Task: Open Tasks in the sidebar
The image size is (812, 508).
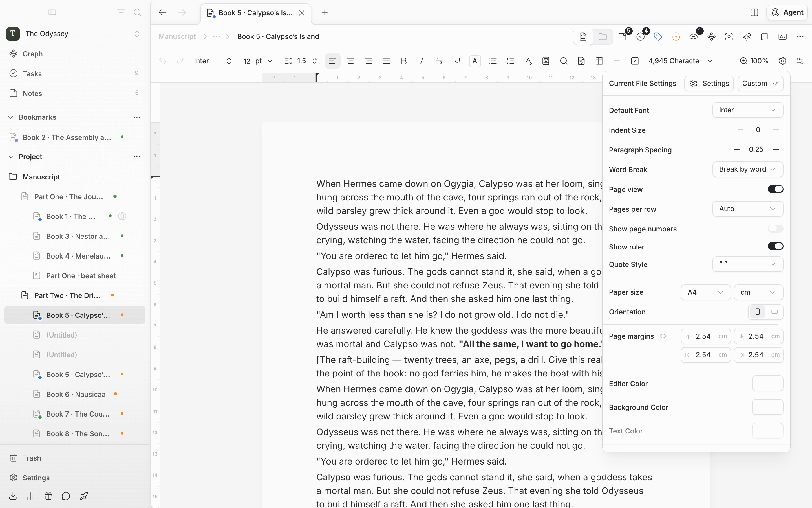Action: (x=74, y=74)
